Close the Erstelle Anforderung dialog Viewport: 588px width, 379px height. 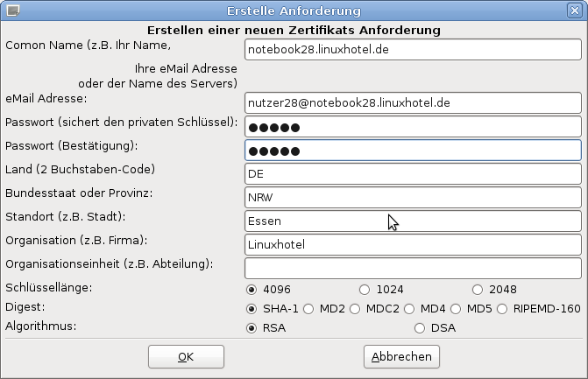(x=576, y=11)
